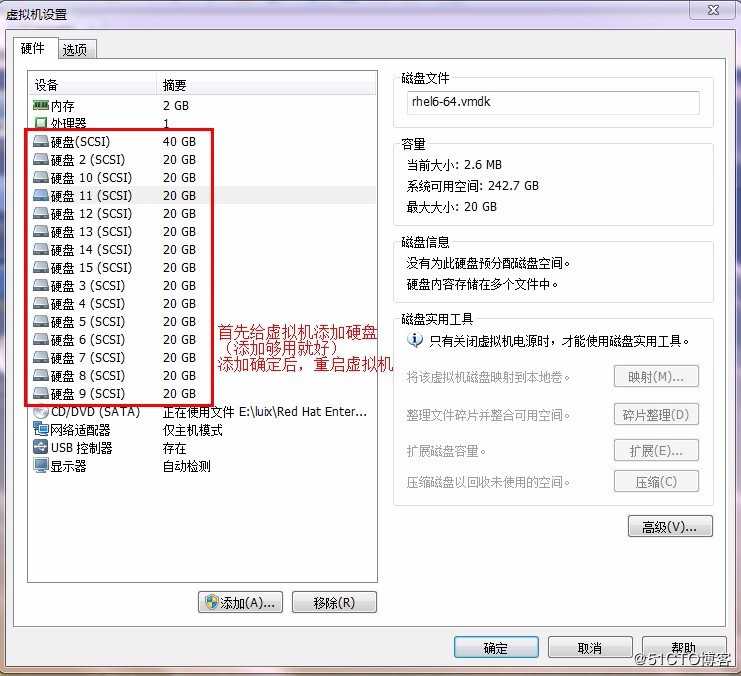The width and height of the screenshot is (741, 676).
Task: Close the 虚拟机设置 dialog
Action: click(713, 9)
